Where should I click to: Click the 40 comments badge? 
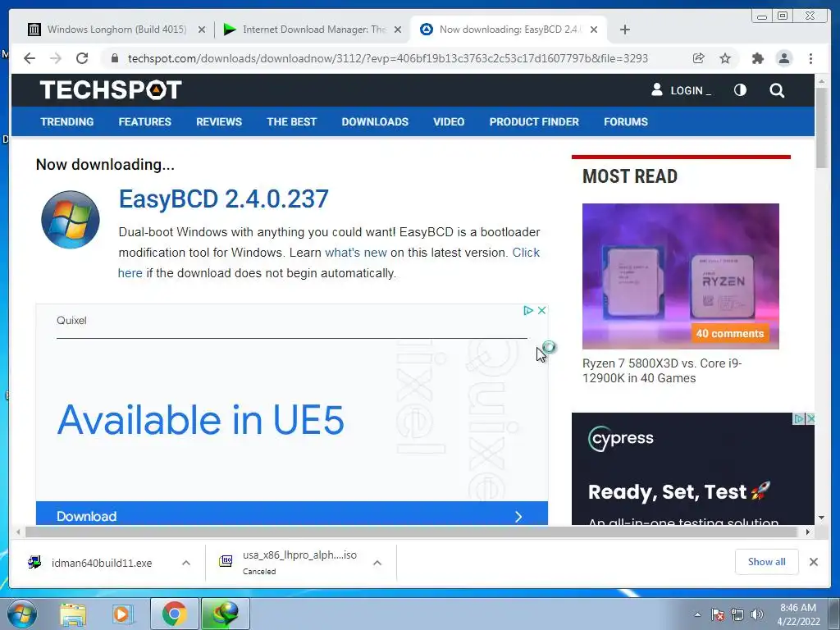coord(729,333)
